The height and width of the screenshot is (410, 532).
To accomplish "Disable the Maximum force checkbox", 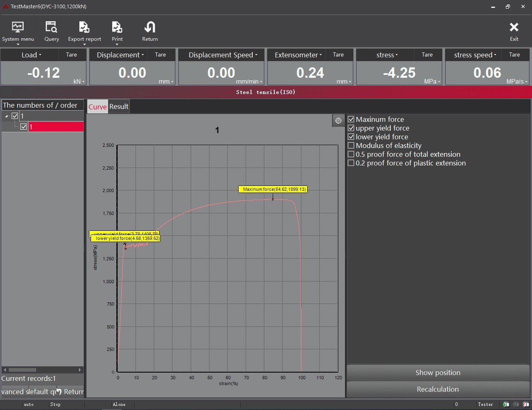I will point(351,119).
